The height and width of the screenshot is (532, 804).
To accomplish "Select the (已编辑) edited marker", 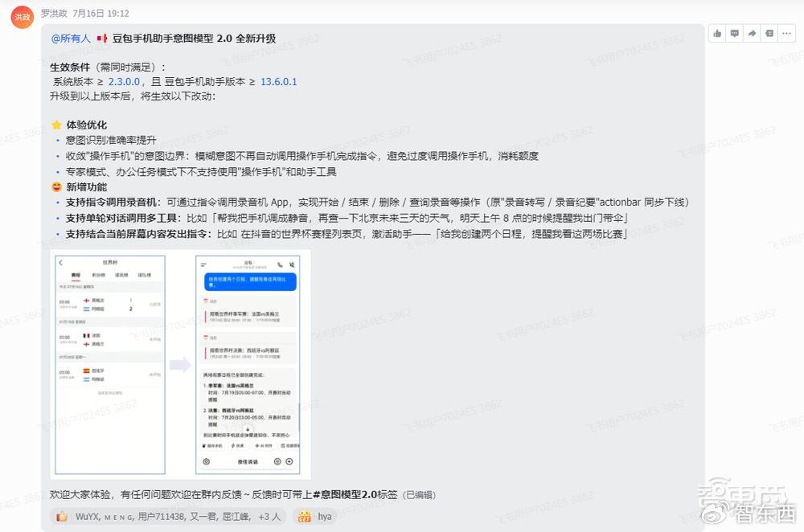I will [419, 495].
